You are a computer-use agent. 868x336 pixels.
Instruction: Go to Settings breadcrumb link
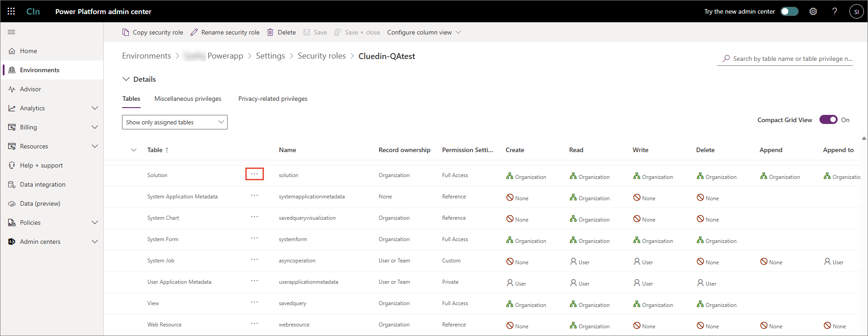tap(270, 56)
